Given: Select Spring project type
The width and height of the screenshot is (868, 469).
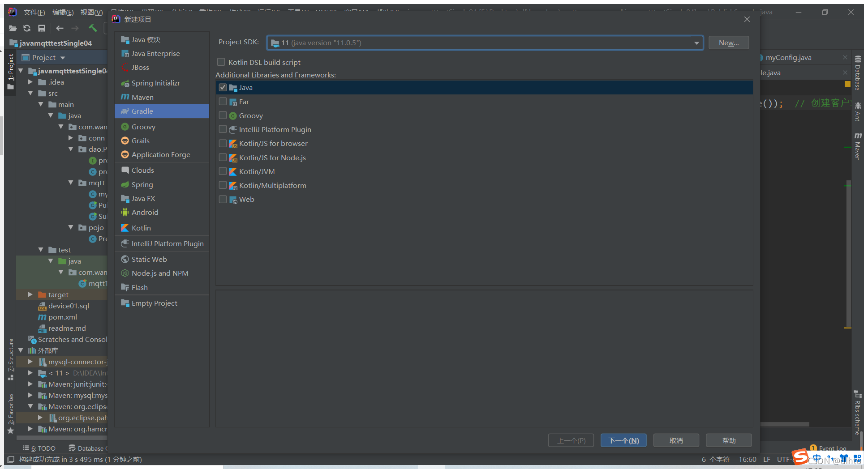Looking at the screenshot, I should pos(162,184).
